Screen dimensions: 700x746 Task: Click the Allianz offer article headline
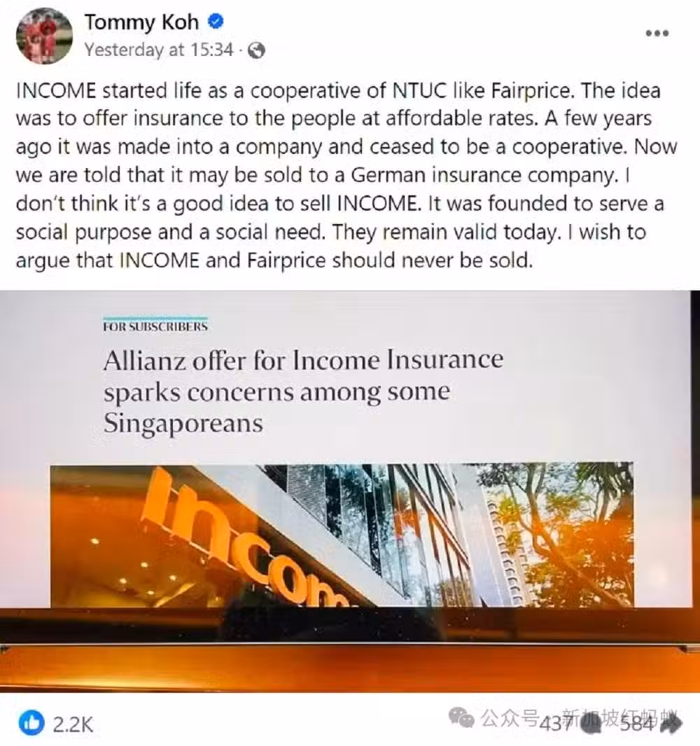point(302,391)
